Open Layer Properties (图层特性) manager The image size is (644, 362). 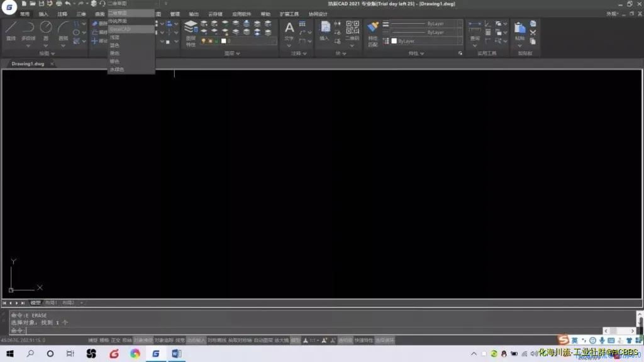pos(191,34)
